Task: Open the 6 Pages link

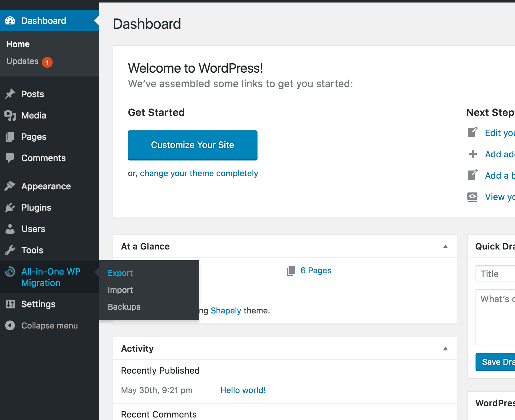Action: pyautogui.click(x=316, y=270)
